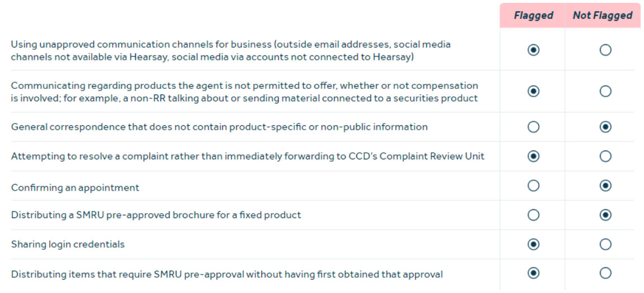Select Not Flagged for items lacking SMRU approval
644x293 pixels.
tap(605, 273)
